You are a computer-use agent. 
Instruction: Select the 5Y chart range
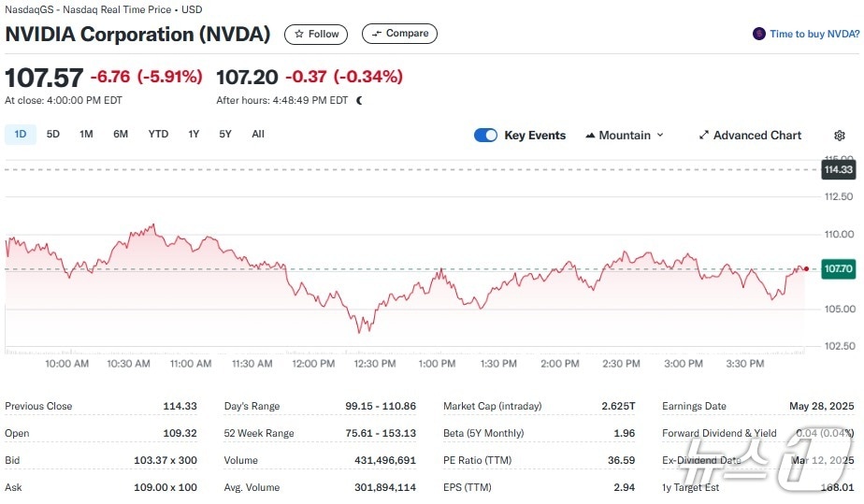[225, 135]
